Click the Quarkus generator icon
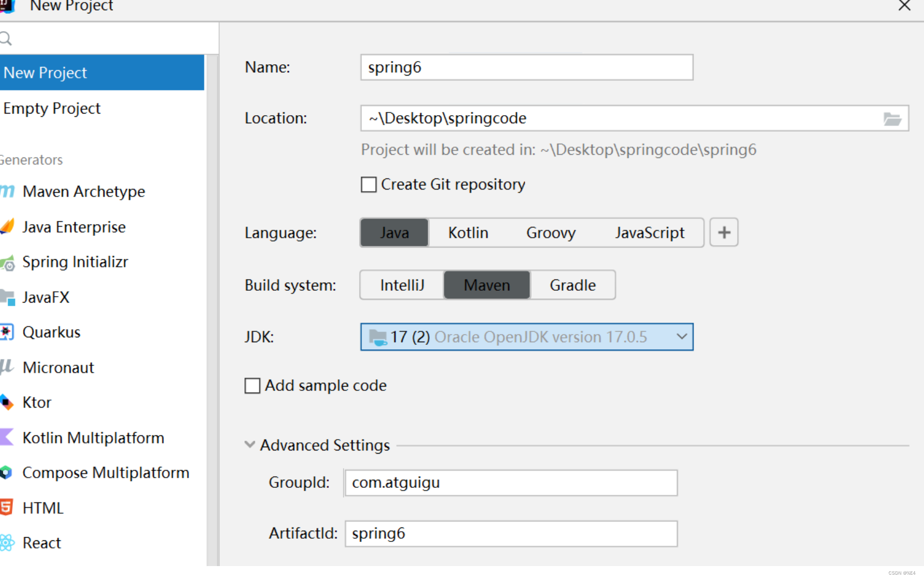The height and width of the screenshot is (580, 924). tap(7, 332)
